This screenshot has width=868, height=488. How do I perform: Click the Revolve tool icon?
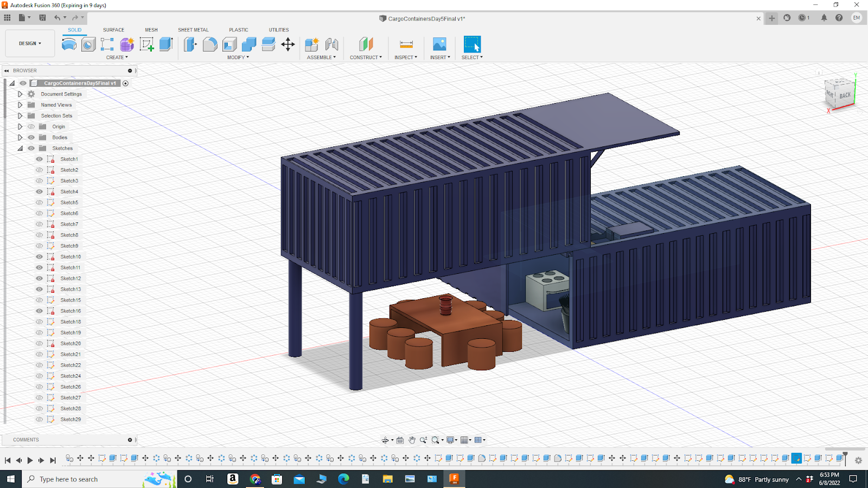click(68, 44)
